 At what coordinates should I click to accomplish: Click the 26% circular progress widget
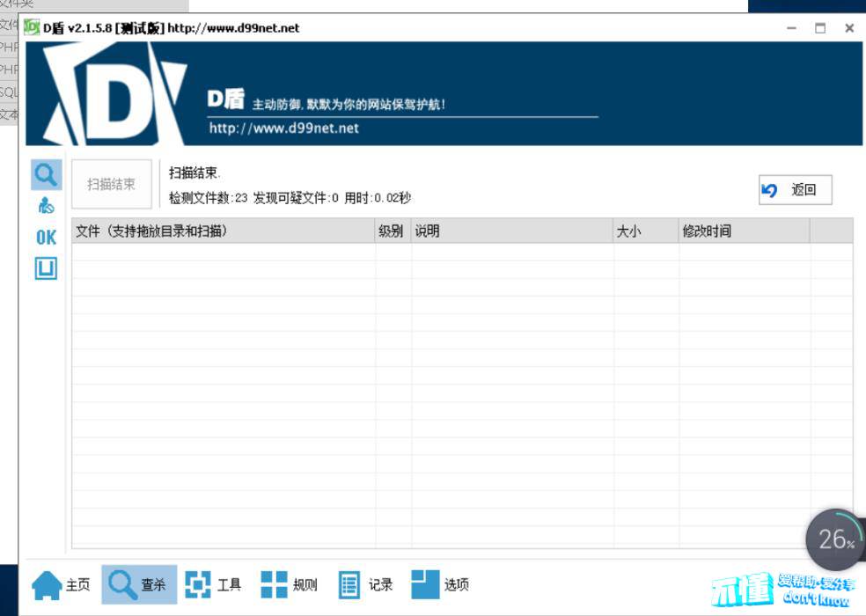(x=834, y=539)
